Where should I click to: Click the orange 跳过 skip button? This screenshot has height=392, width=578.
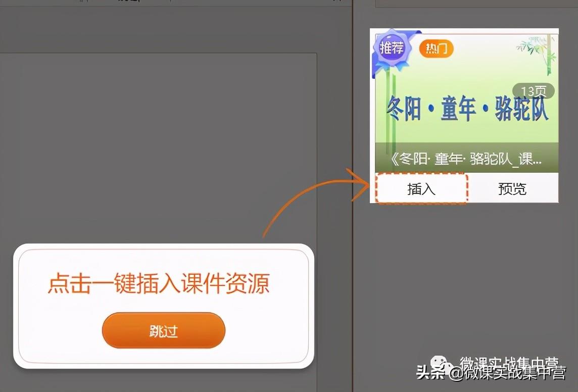pos(163,330)
